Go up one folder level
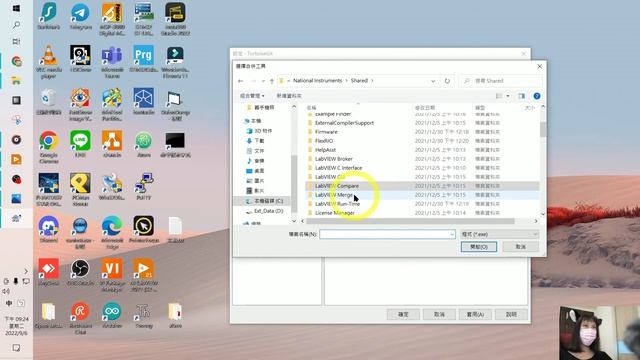This screenshot has height=360, width=640. (271, 81)
